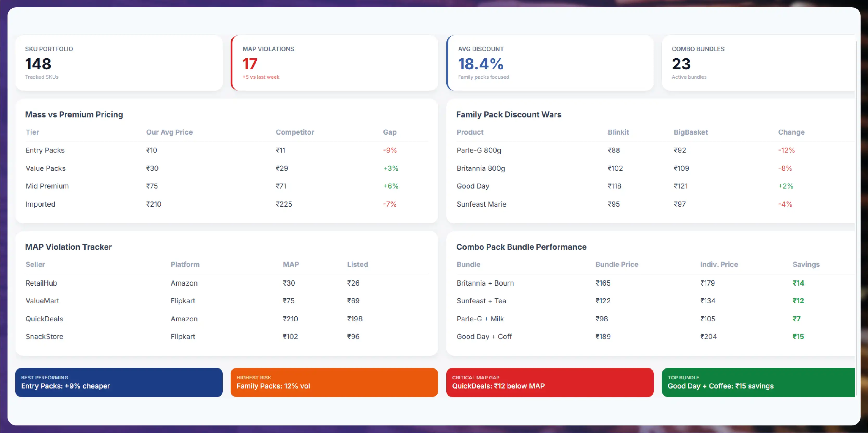Click the Savings column header
Screen dimensions: 868x433
(806, 265)
